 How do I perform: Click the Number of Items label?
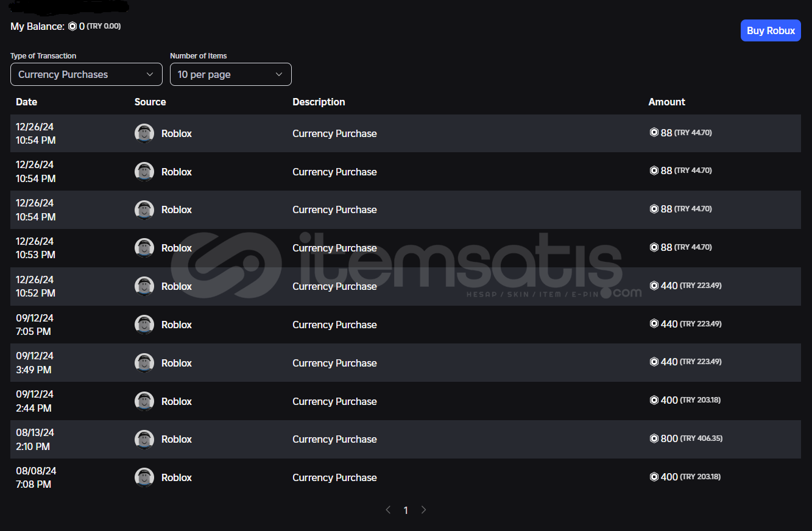[199, 55]
